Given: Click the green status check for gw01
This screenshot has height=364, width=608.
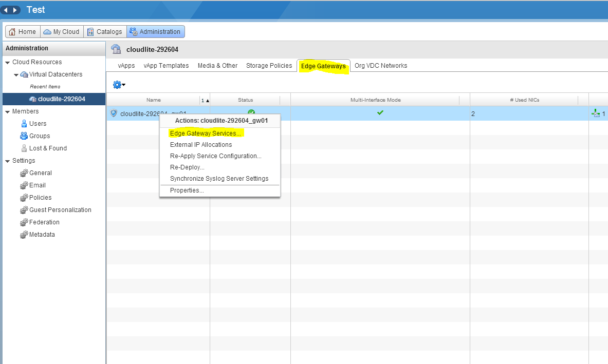Looking at the screenshot, I should tap(251, 112).
